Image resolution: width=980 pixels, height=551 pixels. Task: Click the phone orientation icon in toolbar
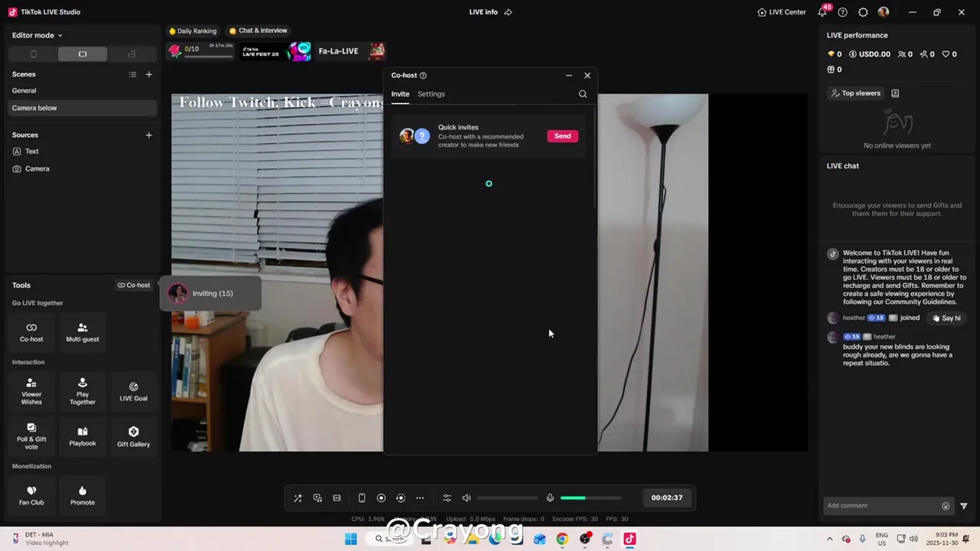[361, 498]
